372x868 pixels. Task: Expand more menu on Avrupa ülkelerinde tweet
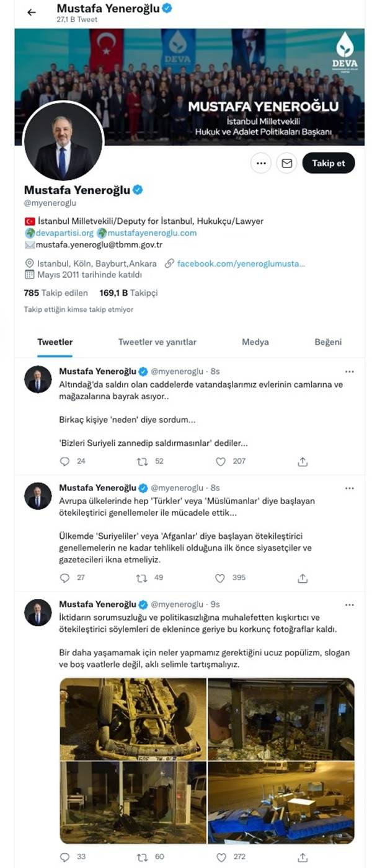click(x=350, y=488)
